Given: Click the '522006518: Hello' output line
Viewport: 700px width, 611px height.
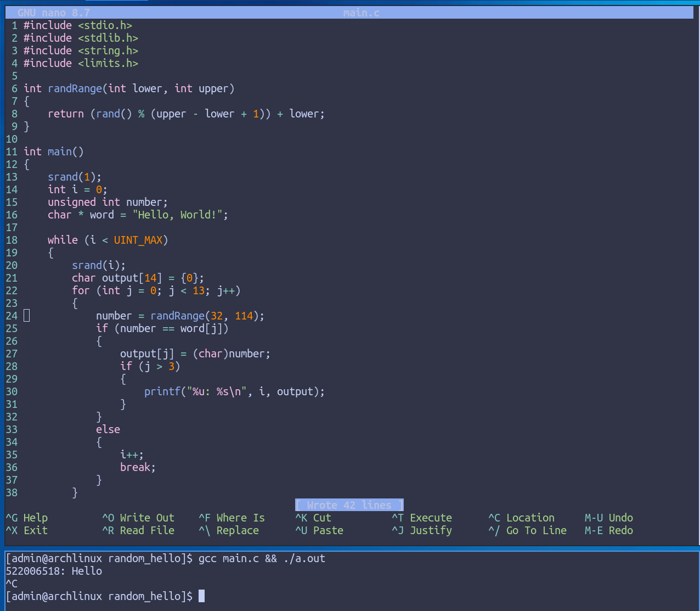Looking at the screenshot, I should click(54, 571).
